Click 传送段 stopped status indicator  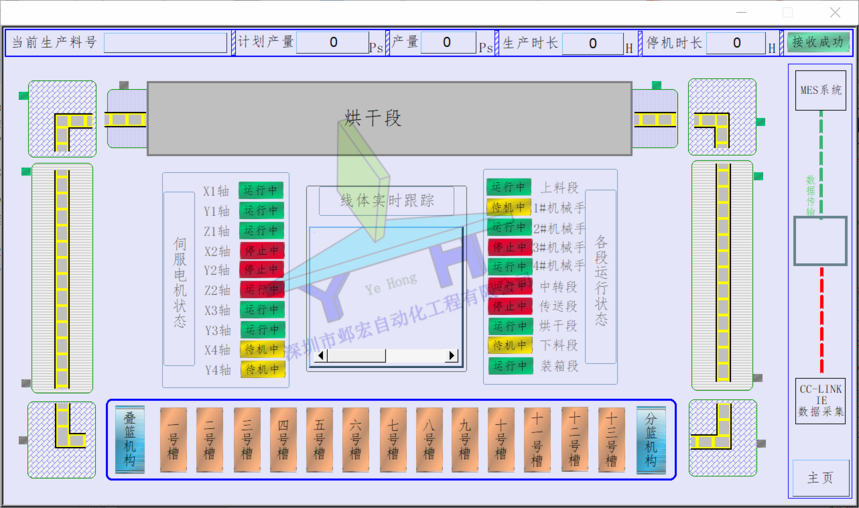click(x=510, y=306)
